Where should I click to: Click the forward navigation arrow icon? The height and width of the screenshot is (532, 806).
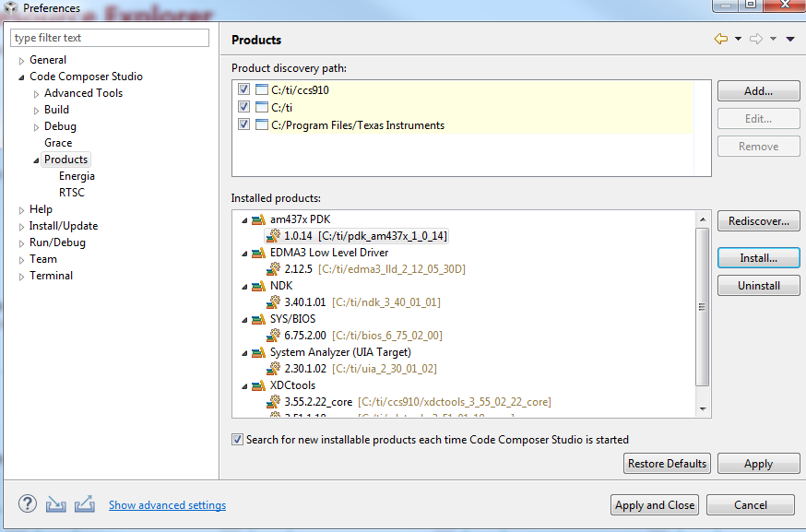pos(755,39)
